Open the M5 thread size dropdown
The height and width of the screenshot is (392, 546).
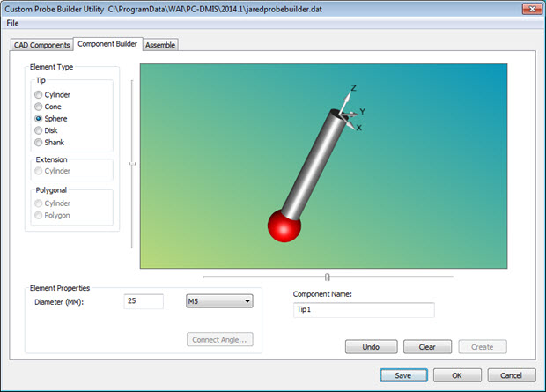219,301
